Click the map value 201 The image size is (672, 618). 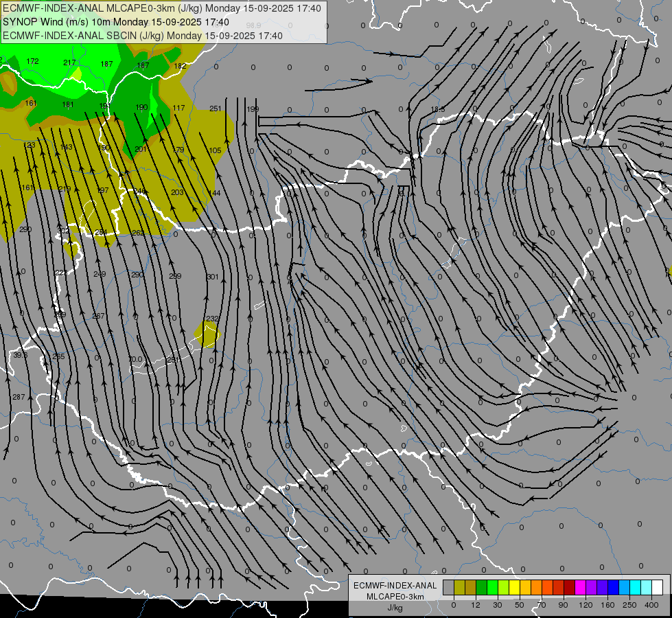141,149
